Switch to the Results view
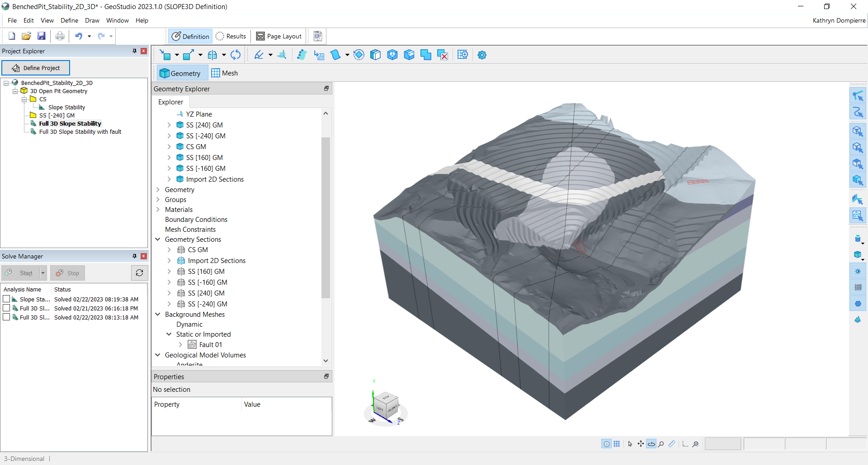The width and height of the screenshot is (868, 465). tap(231, 36)
